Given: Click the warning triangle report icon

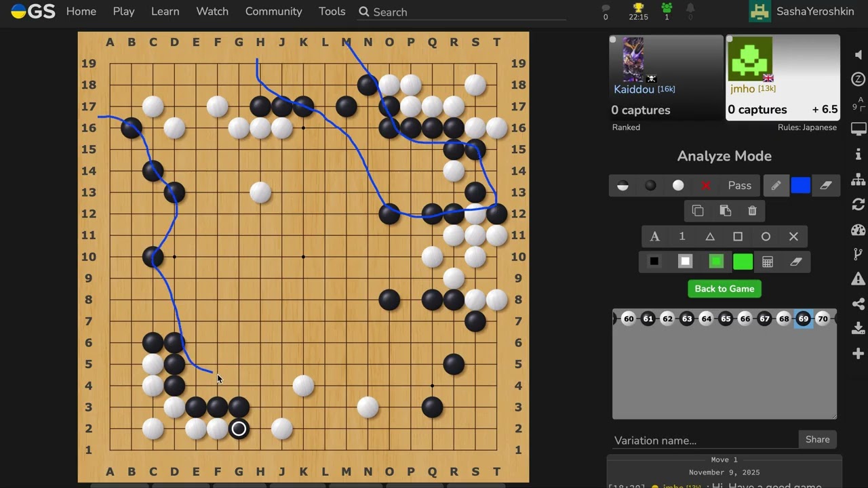Looking at the screenshot, I should click(x=858, y=279).
